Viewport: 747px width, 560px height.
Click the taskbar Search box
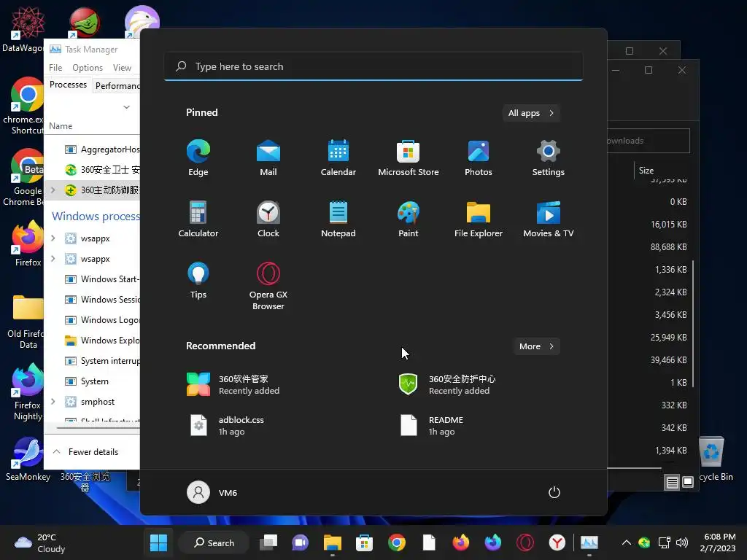[214, 542]
